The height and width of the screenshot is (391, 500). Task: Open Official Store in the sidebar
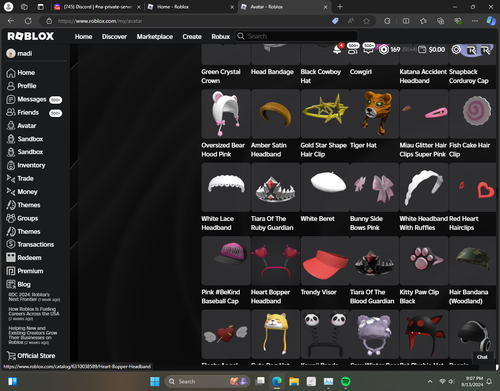tap(31, 356)
